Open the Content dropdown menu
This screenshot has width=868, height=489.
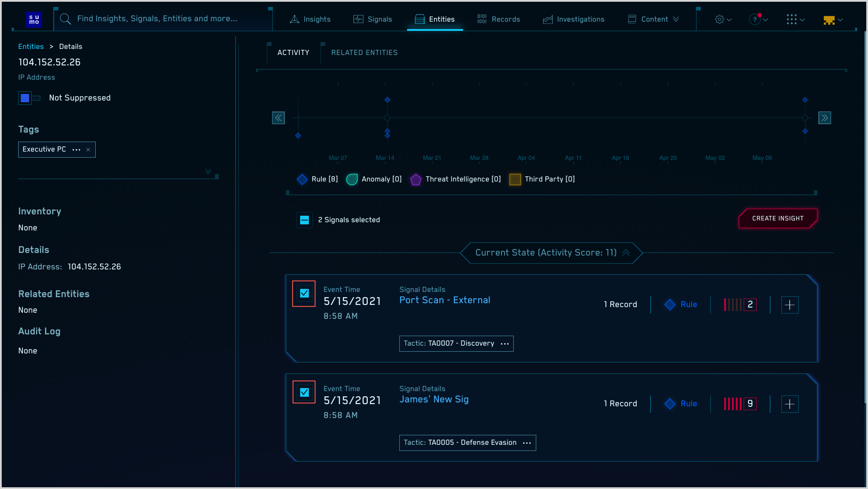pos(654,19)
